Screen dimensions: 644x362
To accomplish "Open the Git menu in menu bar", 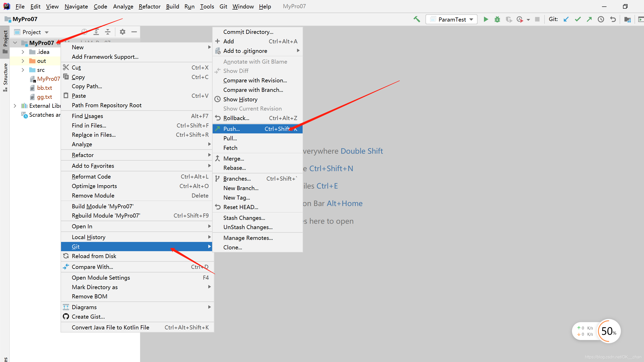I will tap(223, 6).
